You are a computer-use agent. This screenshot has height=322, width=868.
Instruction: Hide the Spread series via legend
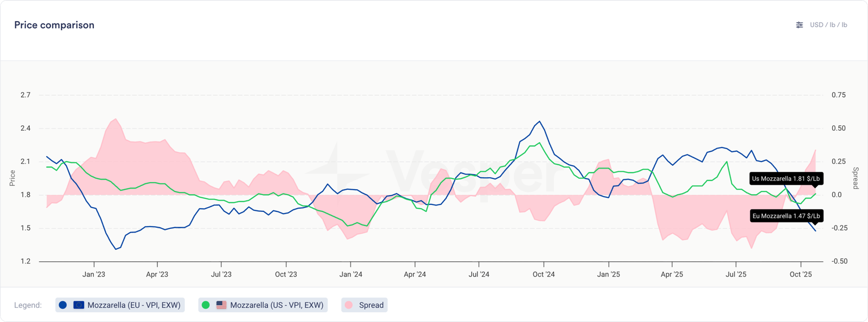tap(371, 305)
